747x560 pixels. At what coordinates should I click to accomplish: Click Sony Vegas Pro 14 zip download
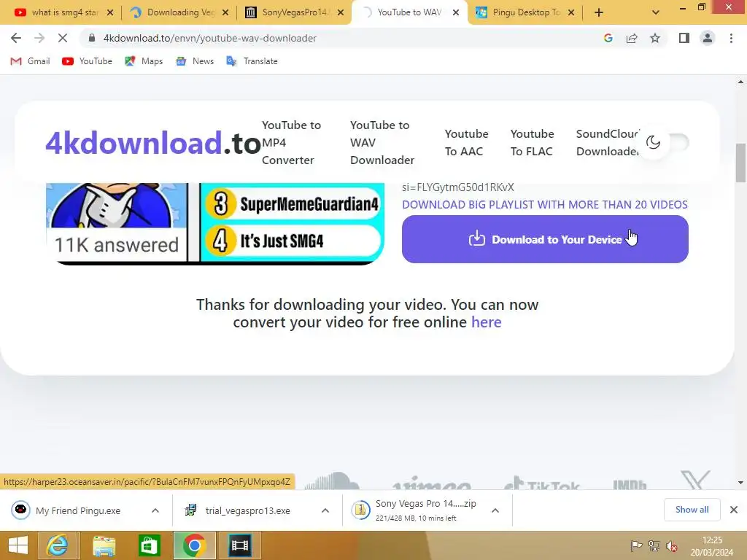(x=414, y=510)
